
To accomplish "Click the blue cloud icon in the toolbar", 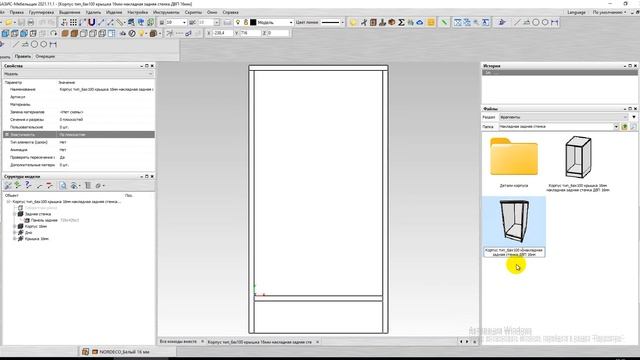I will click(x=420, y=22).
